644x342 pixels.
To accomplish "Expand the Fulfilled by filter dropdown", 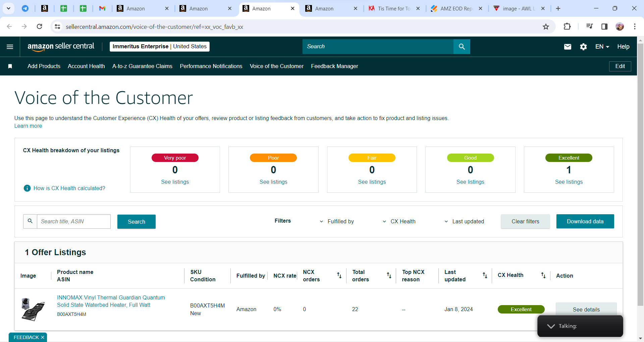I will tap(337, 221).
